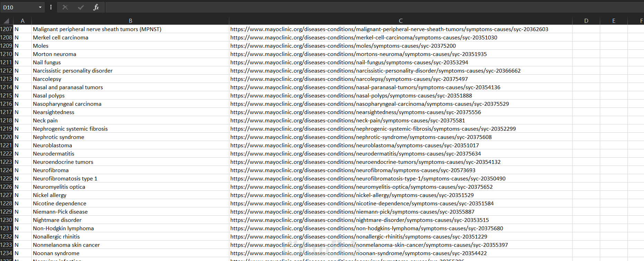Click the 'Neuroendocrine tumors' cell
The image size is (644, 261).
(130, 162)
